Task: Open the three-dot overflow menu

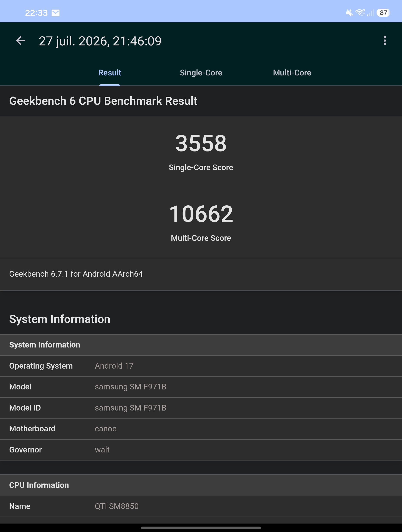Action: (x=385, y=41)
